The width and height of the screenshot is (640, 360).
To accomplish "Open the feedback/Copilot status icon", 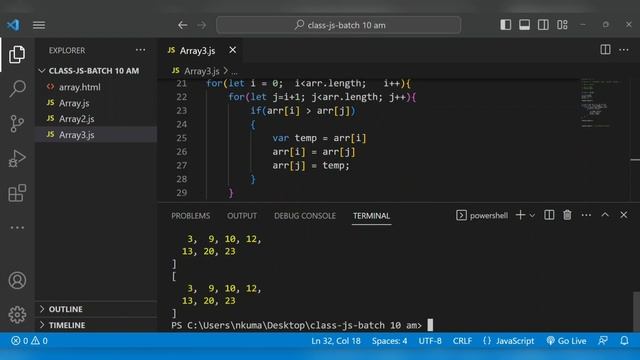I will tap(603, 340).
